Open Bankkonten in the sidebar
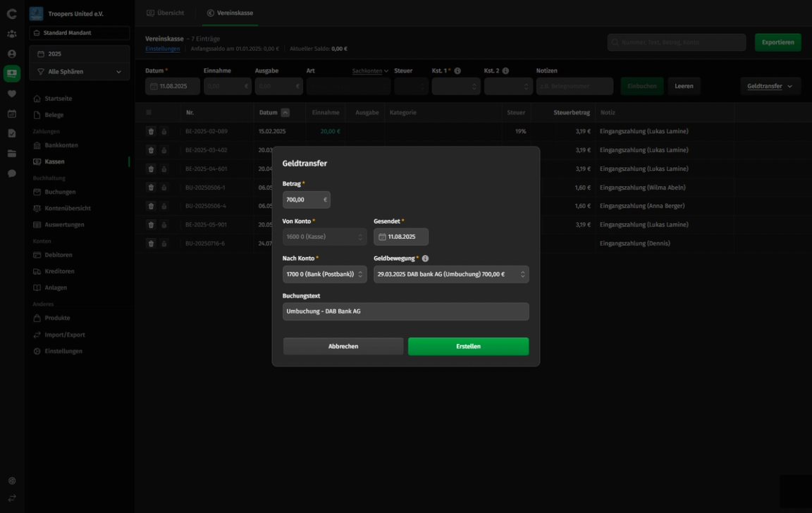The image size is (812, 513). (61, 145)
